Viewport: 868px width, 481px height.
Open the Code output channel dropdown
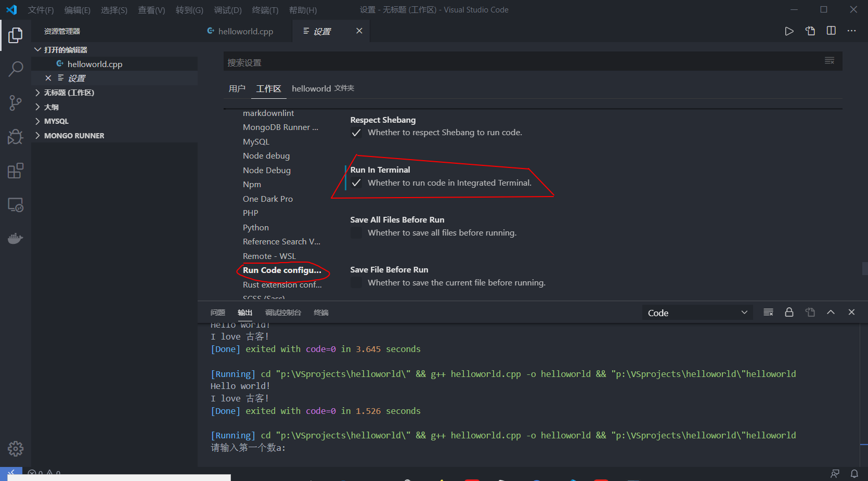point(697,313)
